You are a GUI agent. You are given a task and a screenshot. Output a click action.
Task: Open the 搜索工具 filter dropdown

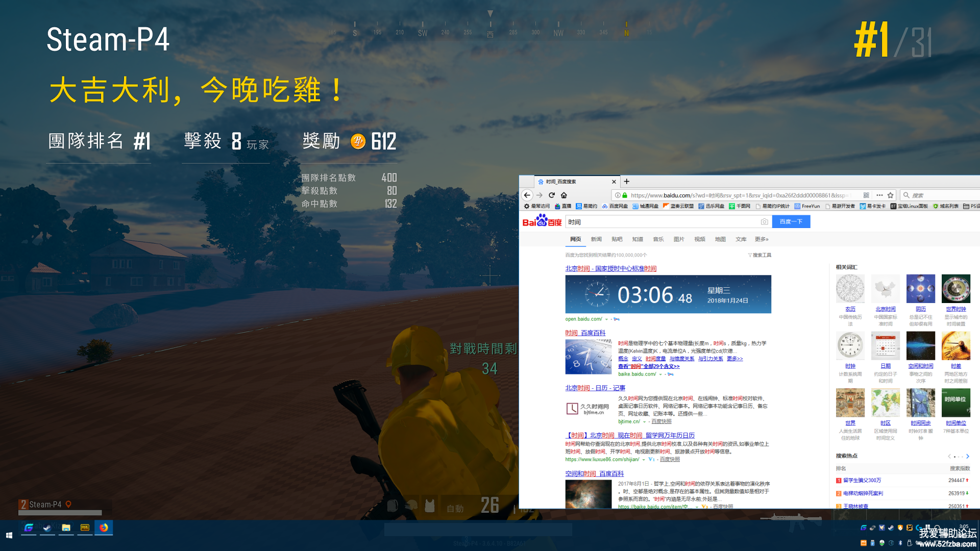click(x=759, y=255)
